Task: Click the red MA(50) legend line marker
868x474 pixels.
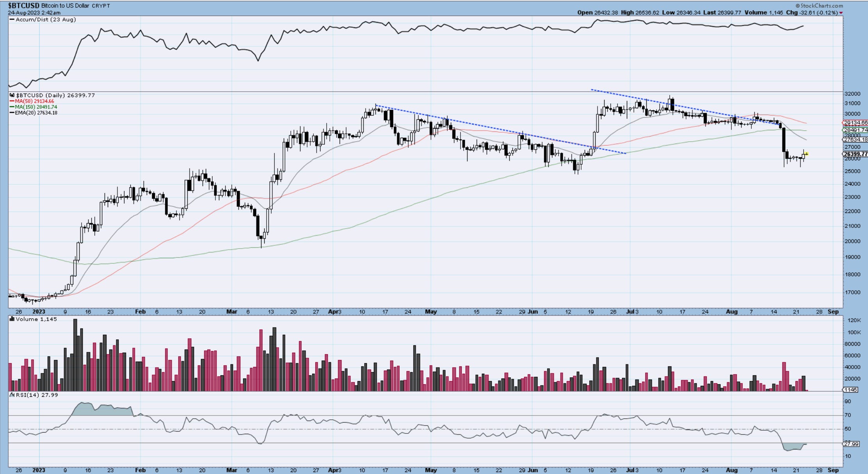Action: tap(12, 101)
